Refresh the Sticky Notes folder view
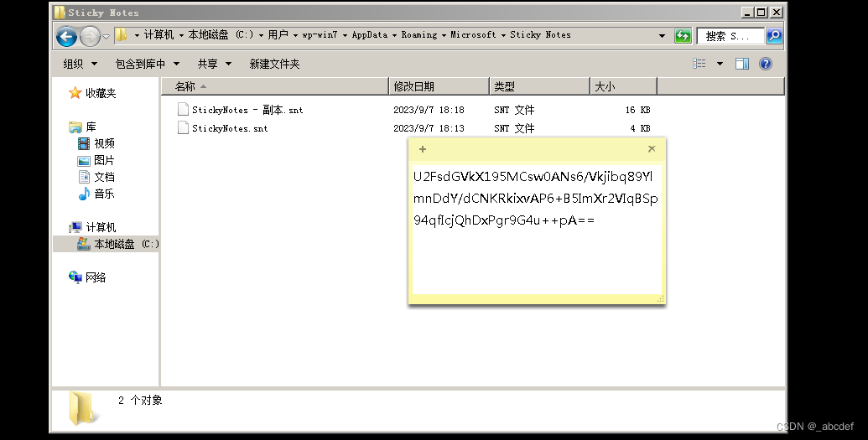868x440 pixels. (x=683, y=36)
